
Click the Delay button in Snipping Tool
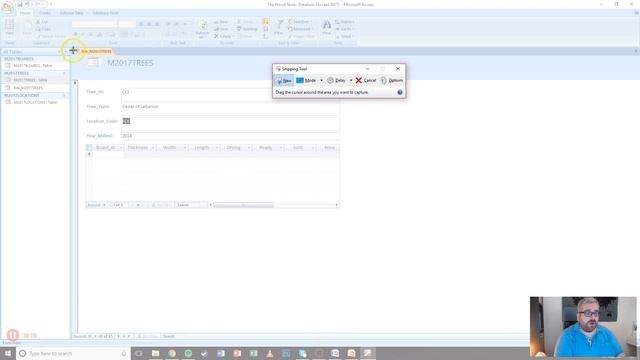(336, 80)
